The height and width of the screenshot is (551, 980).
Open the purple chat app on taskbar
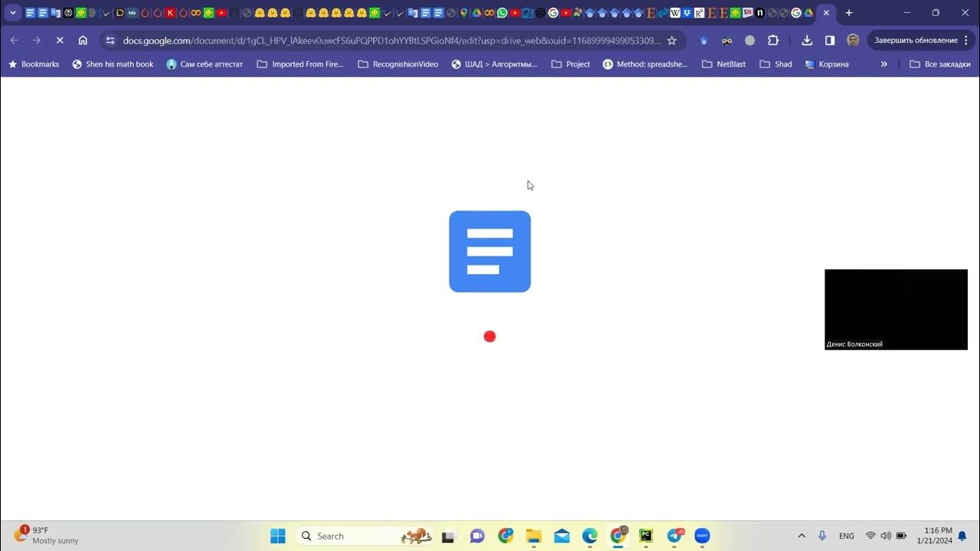tap(477, 536)
